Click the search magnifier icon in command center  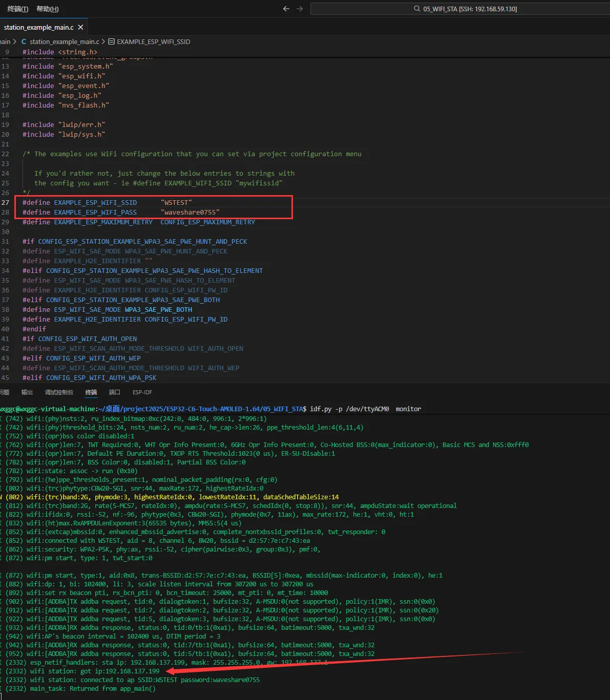pyautogui.click(x=417, y=9)
